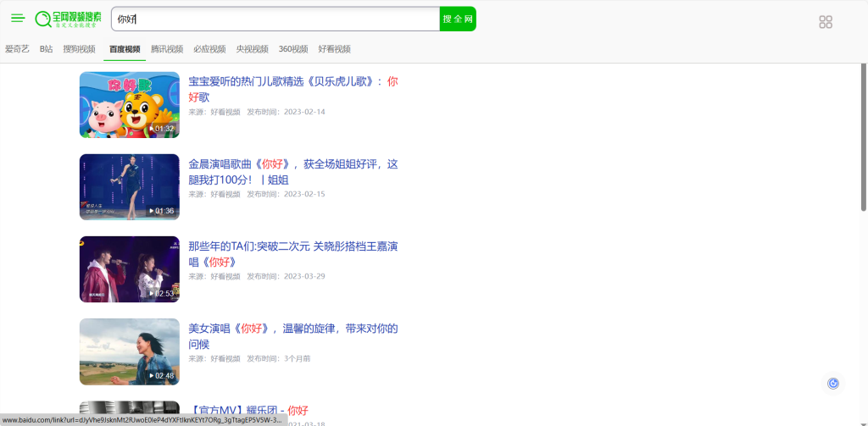This screenshot has width=868, height=426.
Task: Focus the search box containing 你好
Action: (x=275, y=19)
